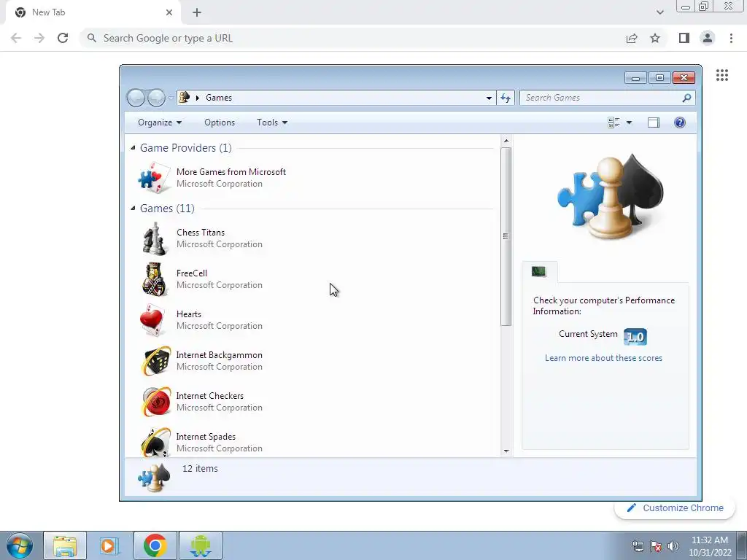This screenshot has width=747, height=560.
Task: Click the games list scrollbar thumb
Action: (506, 237)
